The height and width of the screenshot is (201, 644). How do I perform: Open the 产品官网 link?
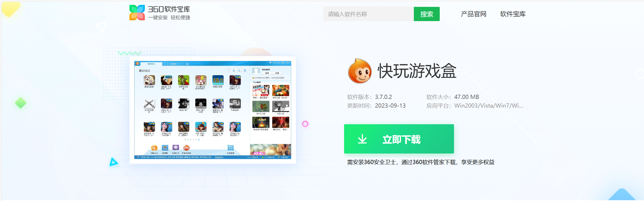click(x=474, y=14)
